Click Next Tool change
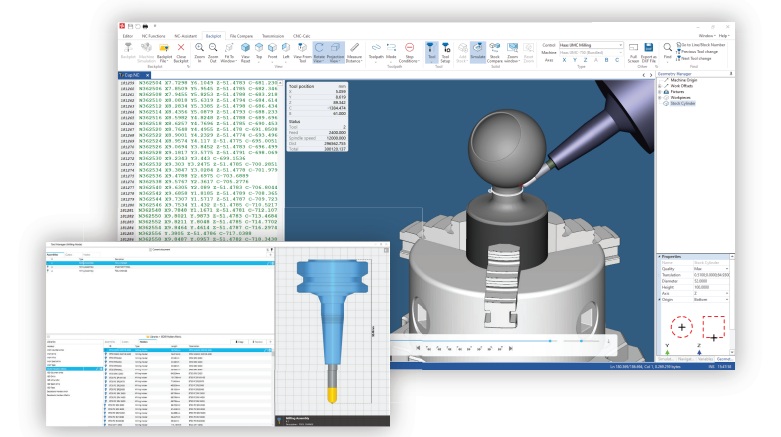 pos(693,58)
